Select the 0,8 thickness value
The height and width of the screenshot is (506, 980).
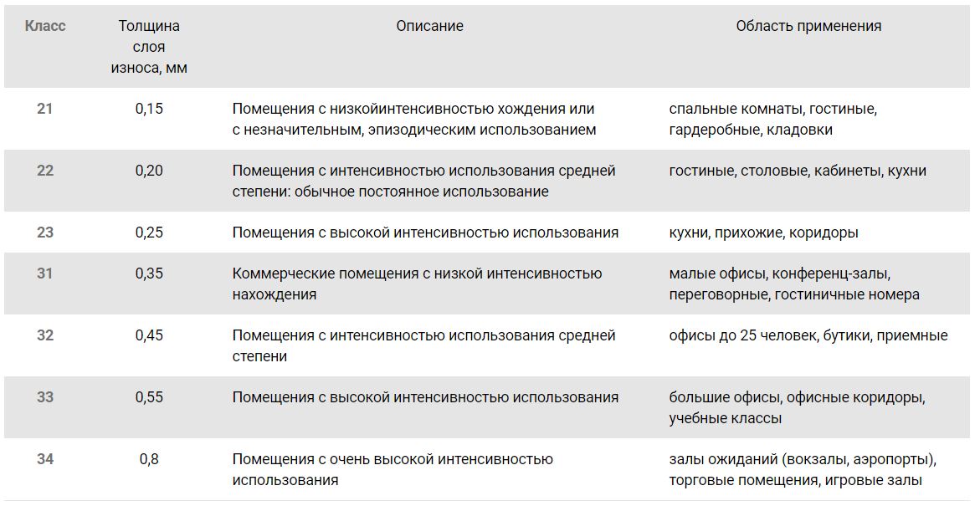[149, 459]
